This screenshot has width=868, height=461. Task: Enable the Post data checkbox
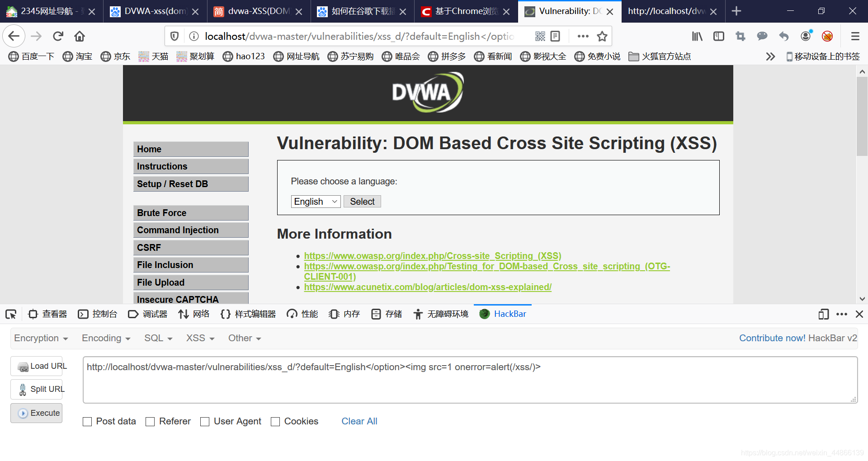click(x=87, y=422)
